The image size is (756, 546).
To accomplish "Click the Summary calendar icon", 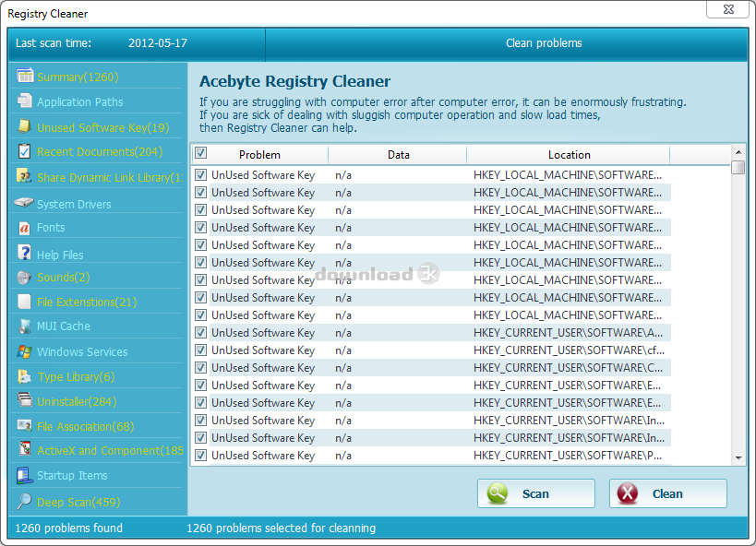I will (x=25, y=76).
